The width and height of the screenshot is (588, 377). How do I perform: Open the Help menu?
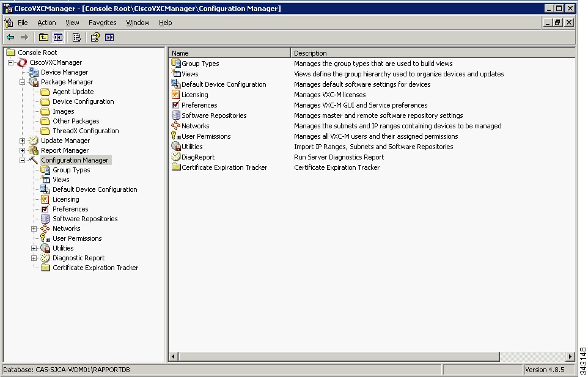166,23
